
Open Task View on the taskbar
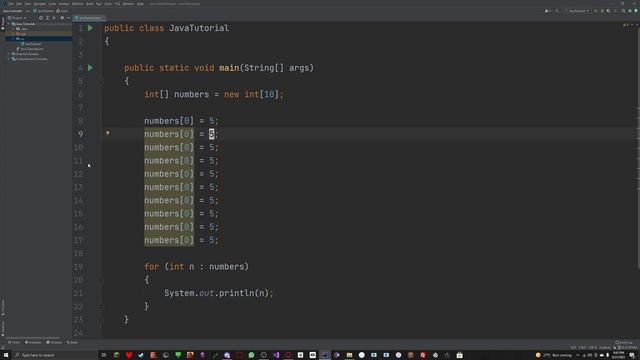point(104,355)
